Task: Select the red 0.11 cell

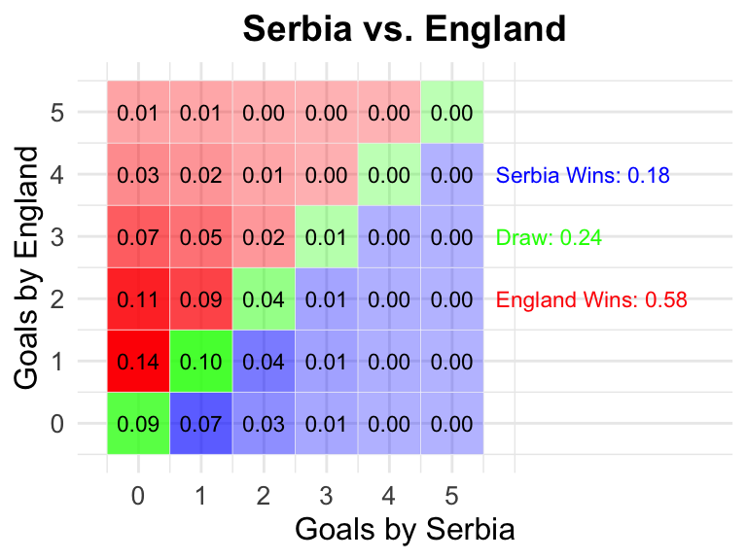Action: (x=138, y=298)
